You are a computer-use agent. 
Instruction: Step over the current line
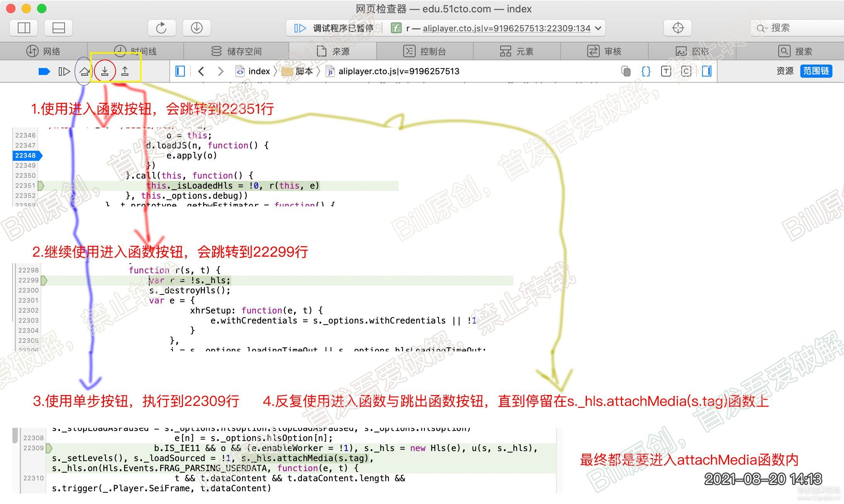(x=84, y=71)
